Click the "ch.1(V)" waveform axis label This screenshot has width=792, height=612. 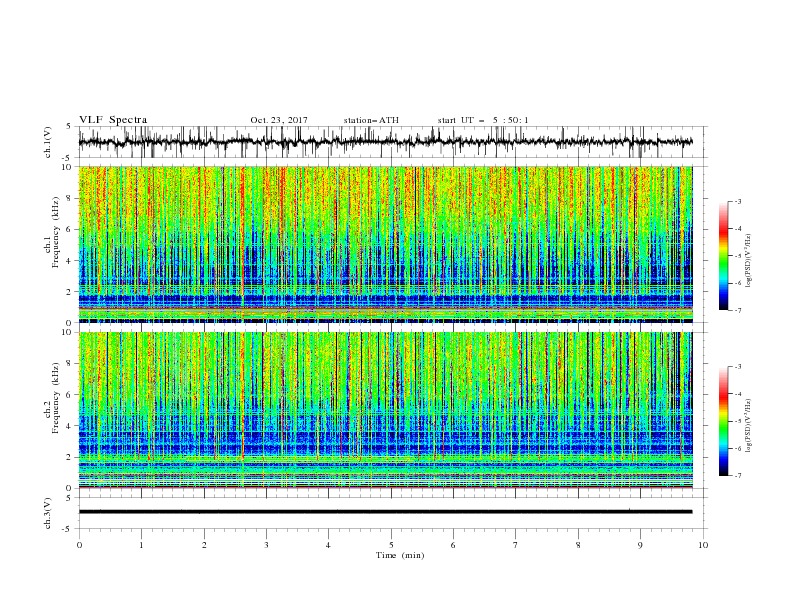pos(48,142)
